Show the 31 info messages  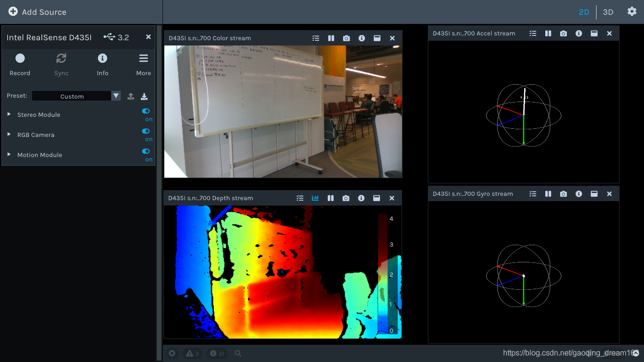218,353
